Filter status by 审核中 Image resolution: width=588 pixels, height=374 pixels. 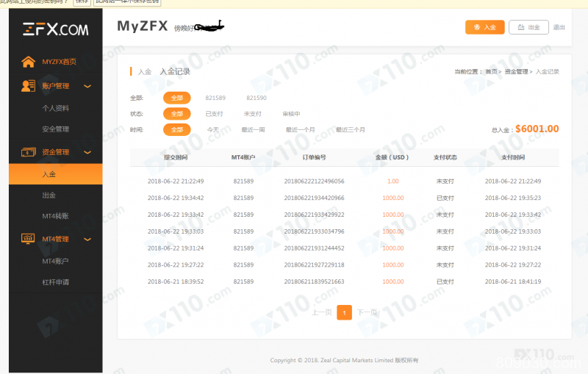[291, 114]
